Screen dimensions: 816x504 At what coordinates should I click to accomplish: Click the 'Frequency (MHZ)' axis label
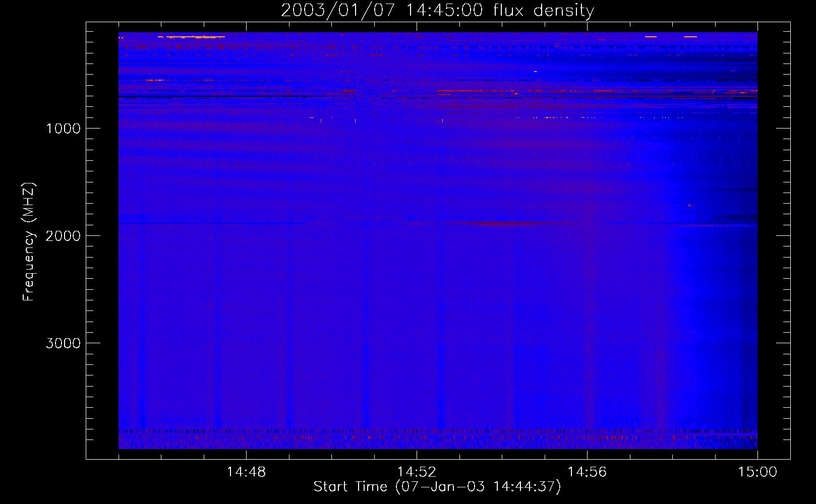click(29, 242)
